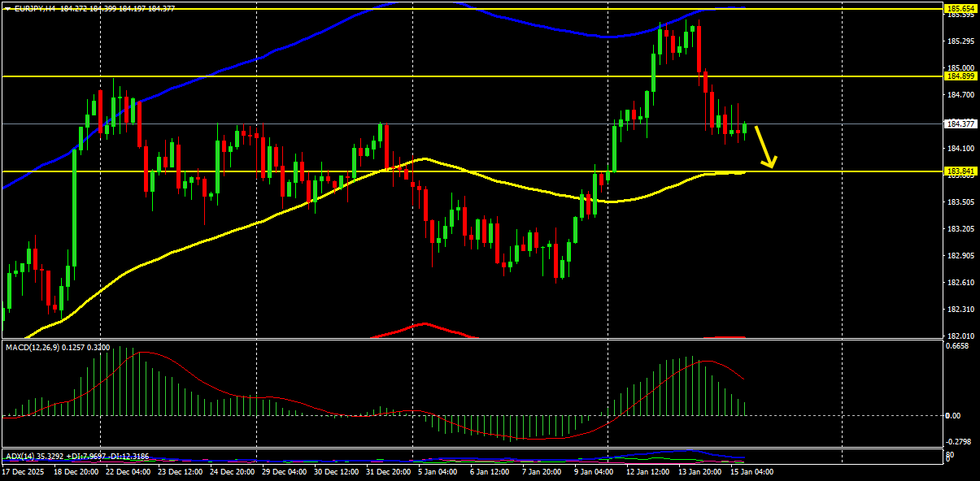Click the 22 Dec 04:00 time label
The width and height of the screenshot is (980, 481).
pos(129,471)
